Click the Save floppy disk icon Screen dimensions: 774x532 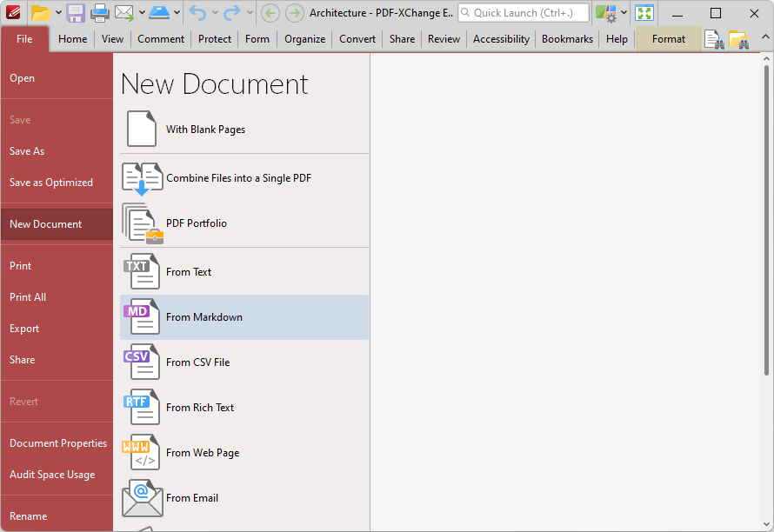(76, 13)
